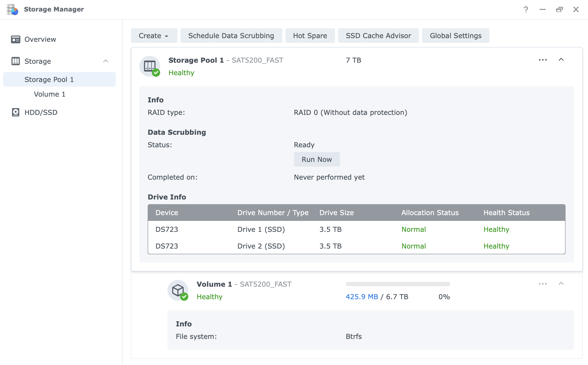Click Normal allocation status for Drive 2
Image resolution: width=588 pixels, height=365 pixels.
(413, 246)
